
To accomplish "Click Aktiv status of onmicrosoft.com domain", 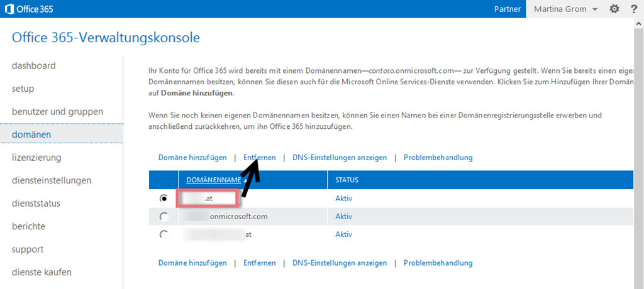I will pos(344,216).
